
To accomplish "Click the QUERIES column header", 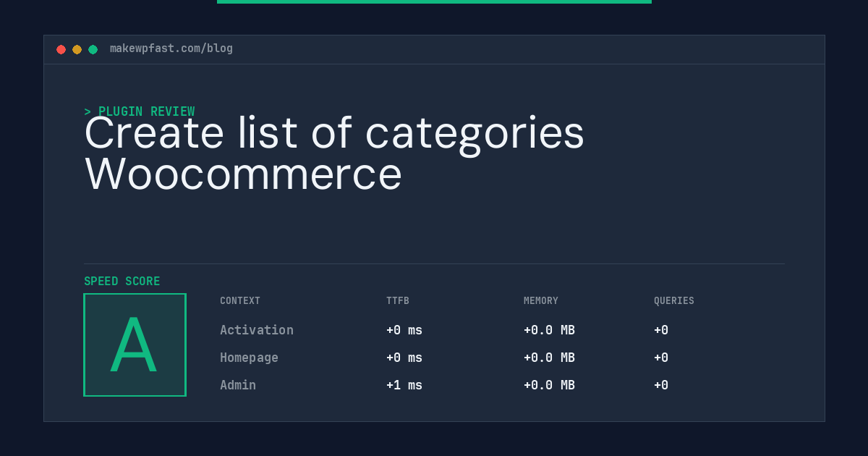I will [674, 300].
